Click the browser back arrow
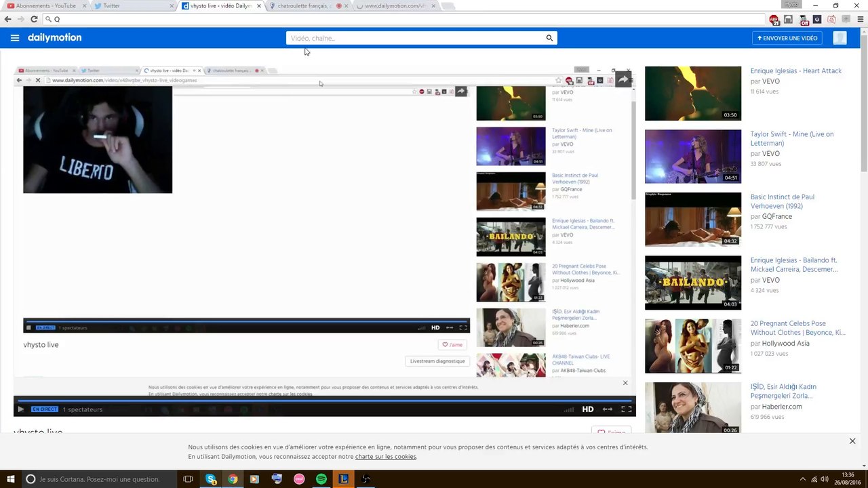Image resolution: width=868 pixels, height=488 pixels. click(x=7, y=19)
